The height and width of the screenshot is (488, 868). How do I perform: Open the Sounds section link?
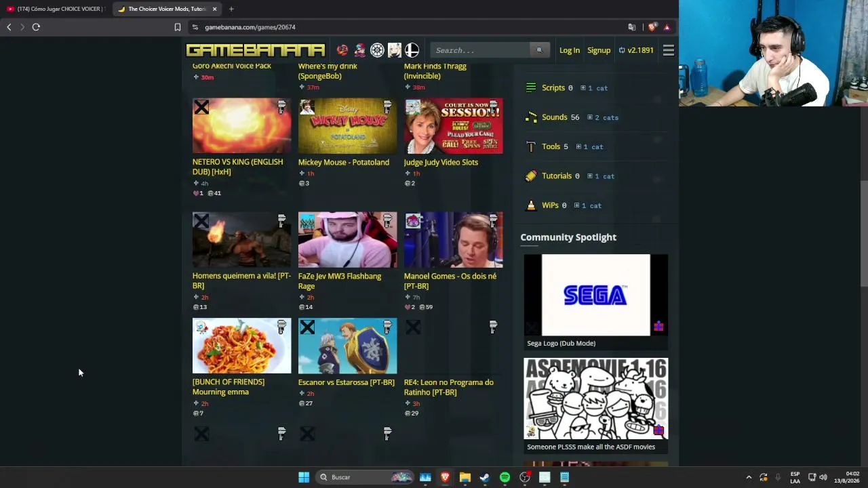coord(554,117)
